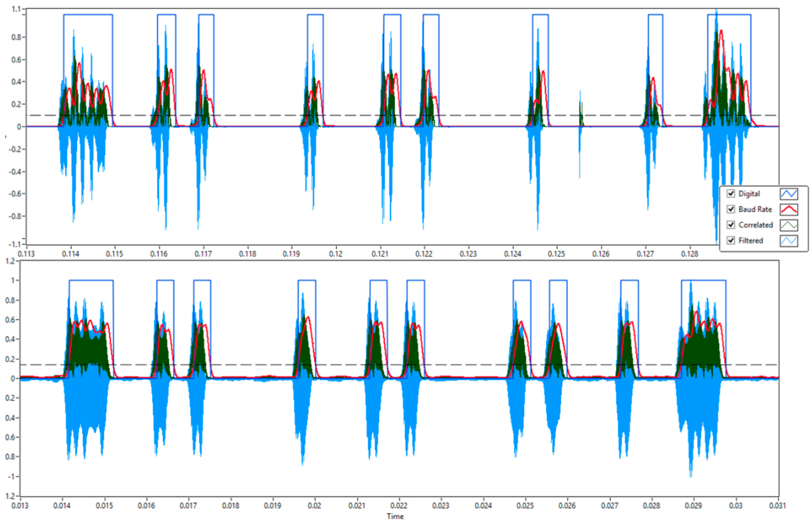Click the Digital legend label text
Screen dimensions: 812x525
(749, 194)
